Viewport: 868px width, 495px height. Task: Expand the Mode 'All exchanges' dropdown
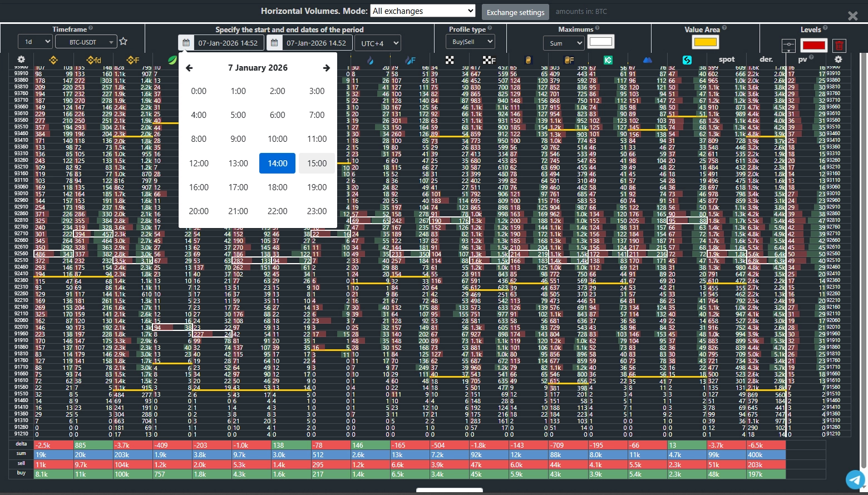(x=423, y=11)
